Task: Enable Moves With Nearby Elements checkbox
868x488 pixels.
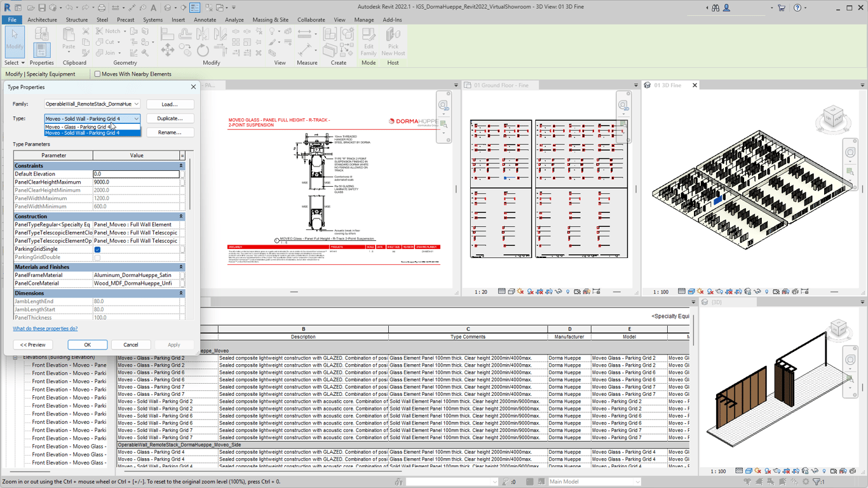Action: pyautogui.click(x=98, y=74)
